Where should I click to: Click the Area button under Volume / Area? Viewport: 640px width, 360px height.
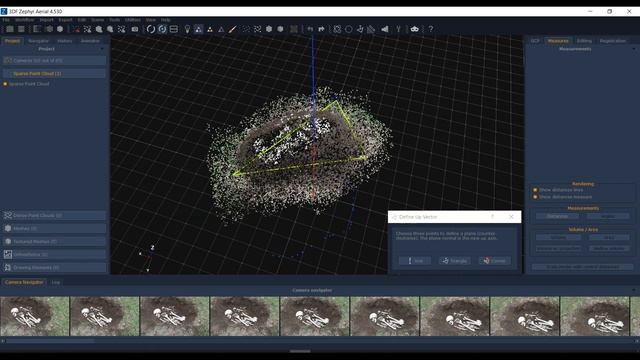point(609,237)
